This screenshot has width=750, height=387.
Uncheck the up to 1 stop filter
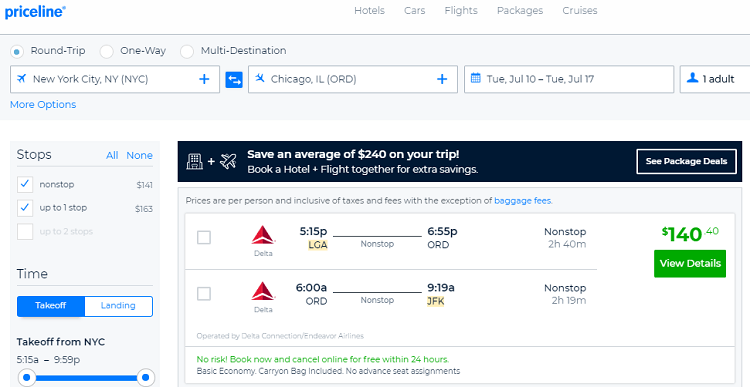(x=25, y=208)
